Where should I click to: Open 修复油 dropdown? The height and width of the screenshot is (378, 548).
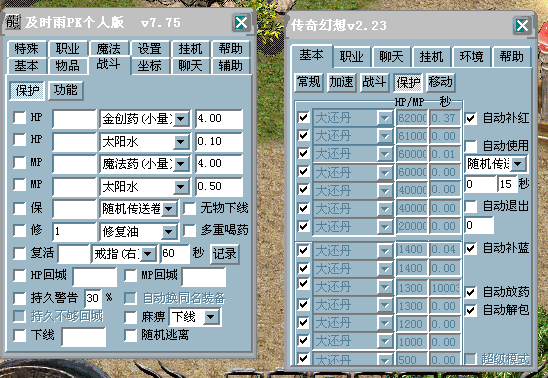pyautogui.click(x=169, y=231)
